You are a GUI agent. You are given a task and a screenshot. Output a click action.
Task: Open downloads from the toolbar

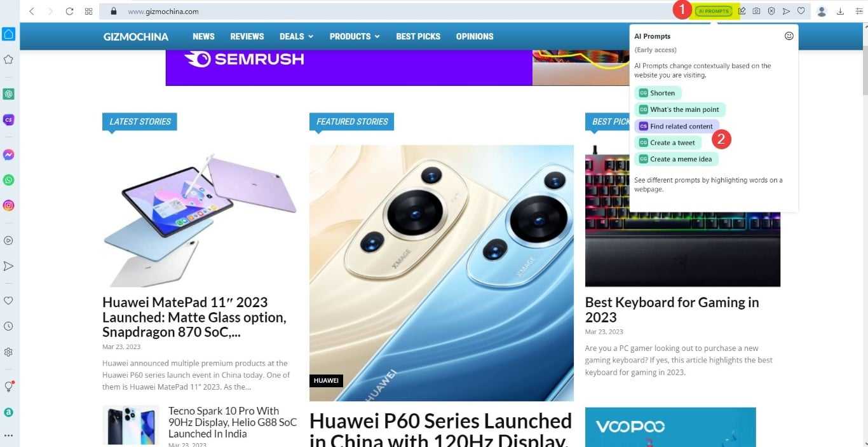(x=840, y=11)
